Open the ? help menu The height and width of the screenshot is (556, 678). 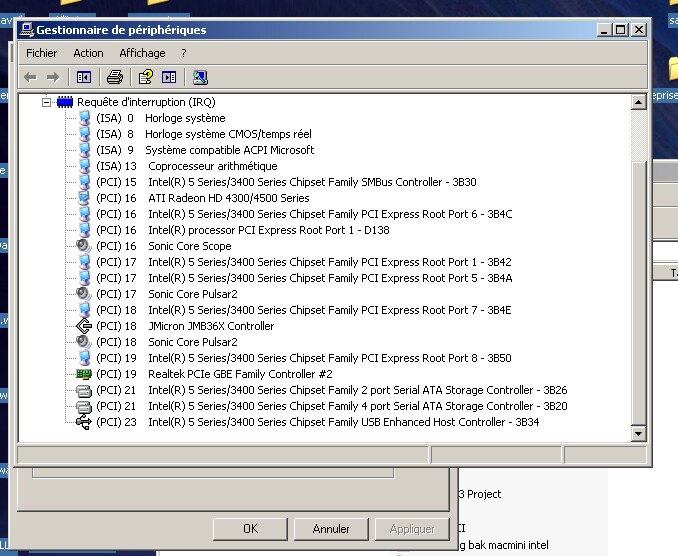point(184,53)
